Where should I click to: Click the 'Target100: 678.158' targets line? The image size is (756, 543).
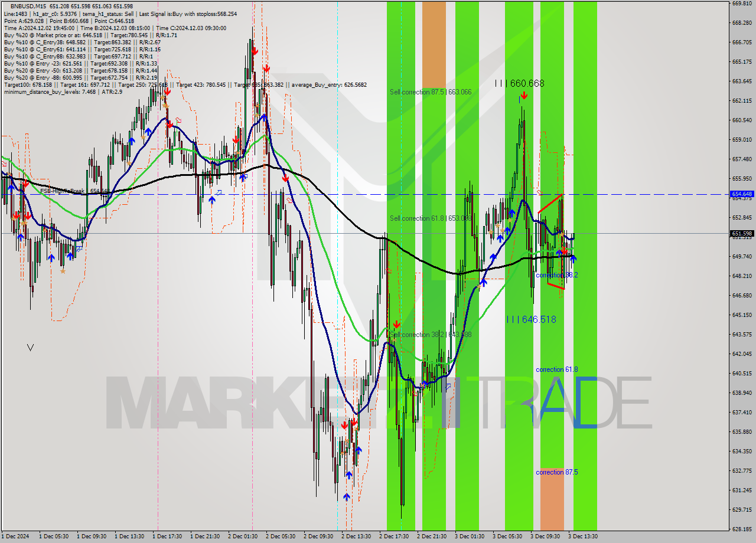pos(185,84)
